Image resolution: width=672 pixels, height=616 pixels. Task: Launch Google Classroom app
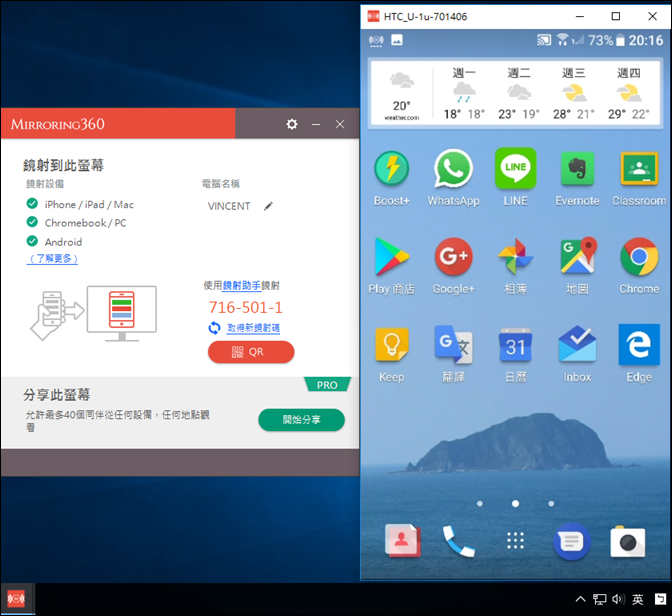(639, 168)
